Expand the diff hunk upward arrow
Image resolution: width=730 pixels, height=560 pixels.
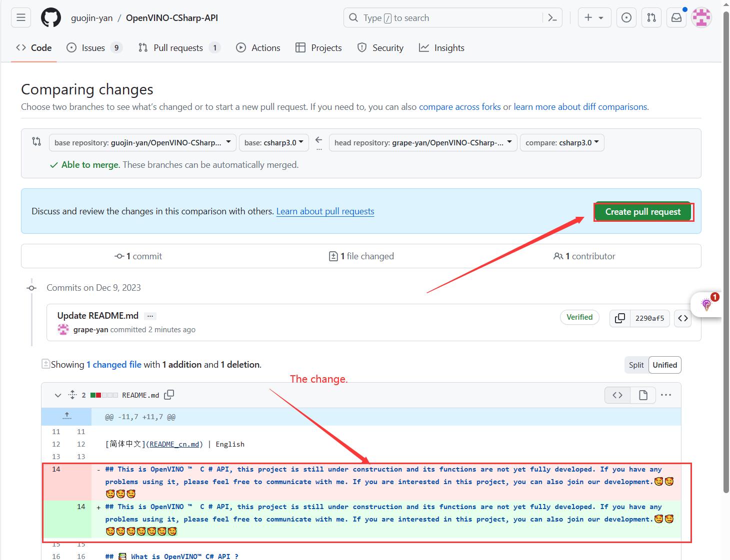[x=66, y=416]
